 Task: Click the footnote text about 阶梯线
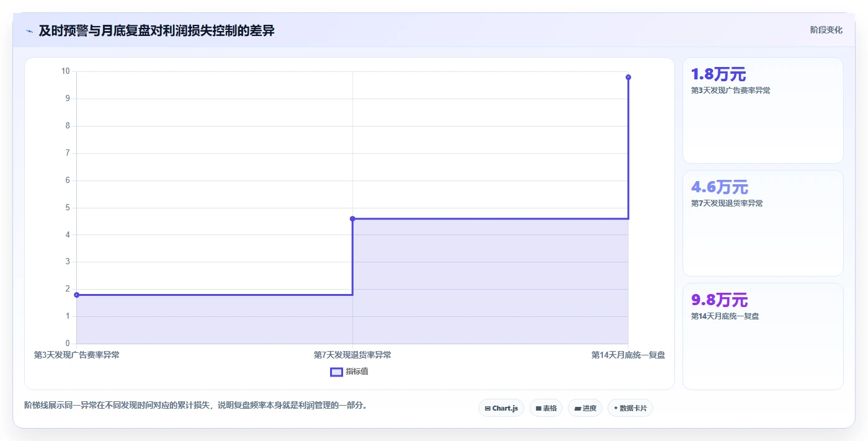[x=197, y=406]
